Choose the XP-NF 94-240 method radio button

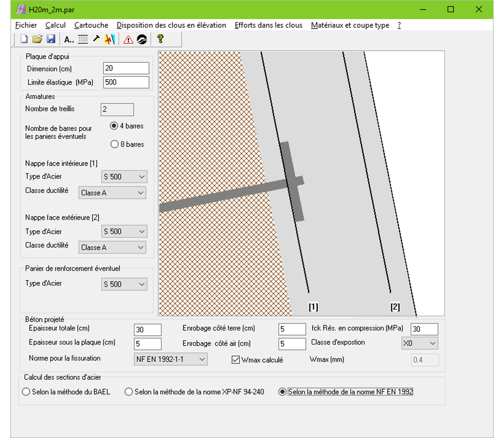click(x=129, y=392)
